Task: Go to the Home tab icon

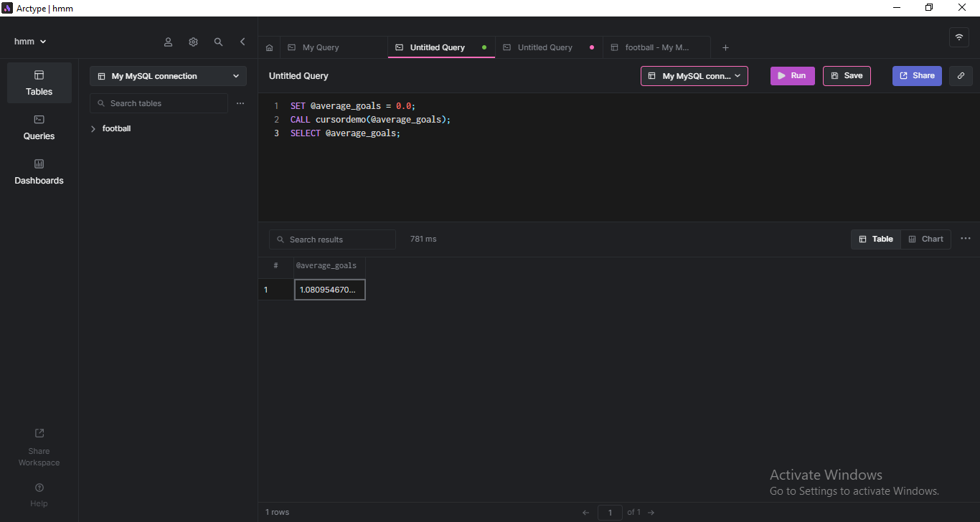Action: click(269, 47)
